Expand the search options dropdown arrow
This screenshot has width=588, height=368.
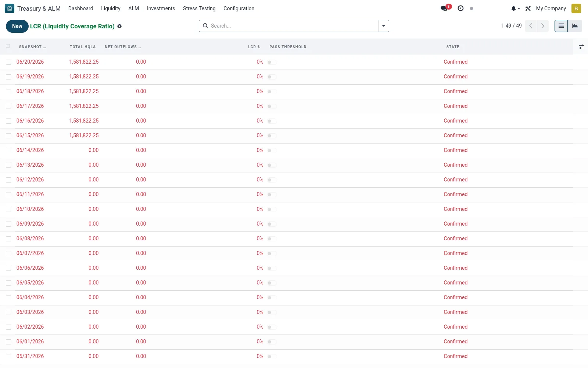pos(384,26)
